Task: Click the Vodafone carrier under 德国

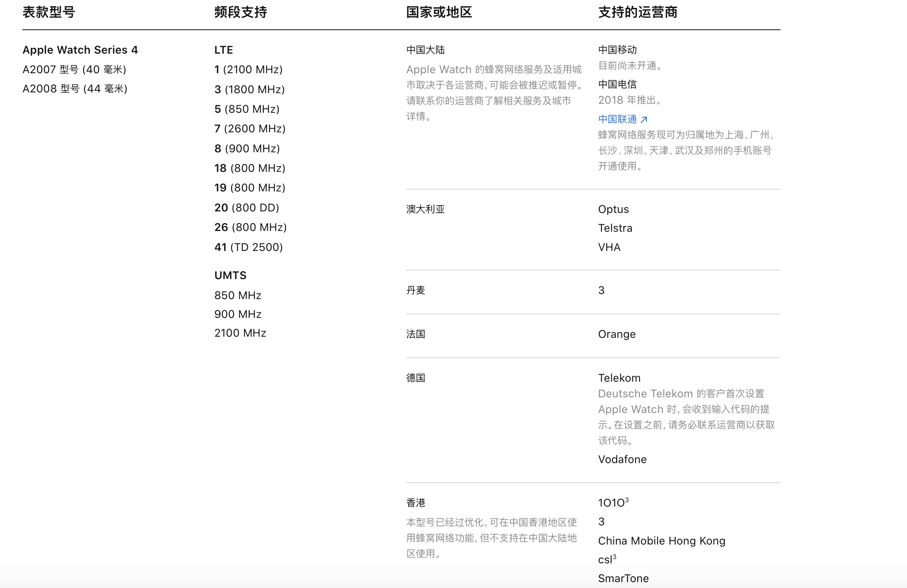Action: 622,460
